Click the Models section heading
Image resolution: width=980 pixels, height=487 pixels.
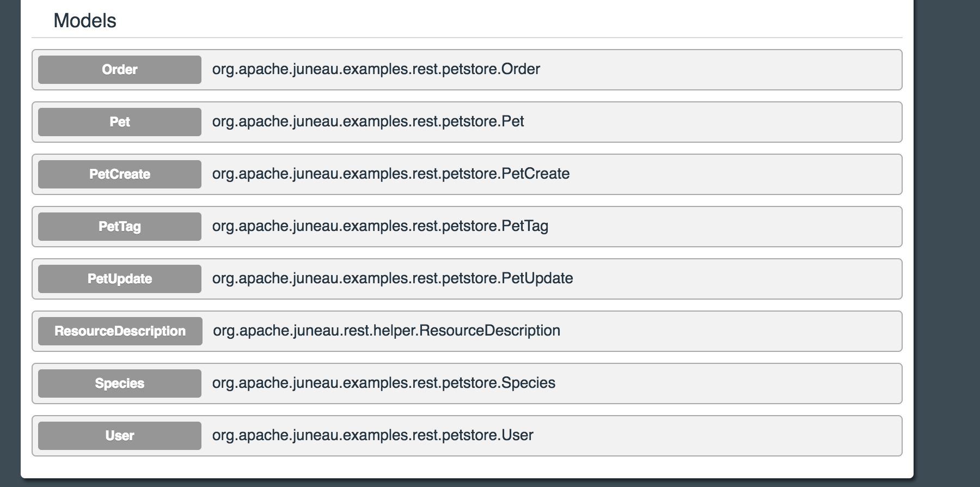(x=85, y=21)
